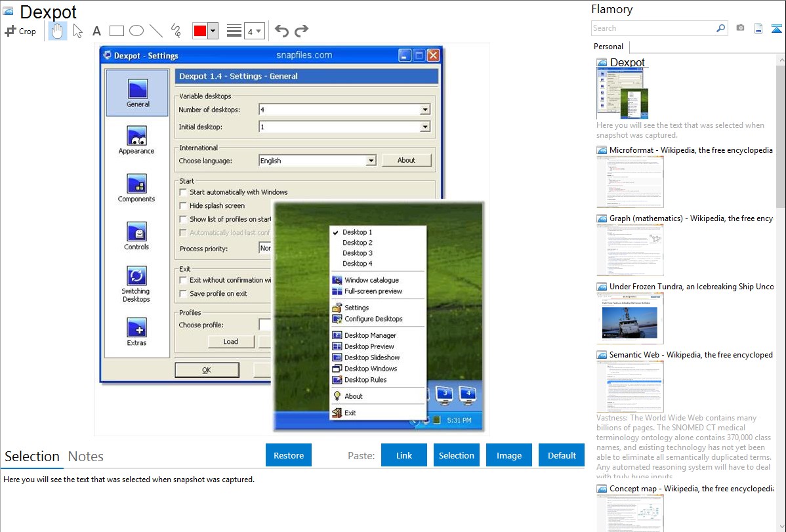
Task: Click OK in Dexpot settings
Action: point(207,370)
